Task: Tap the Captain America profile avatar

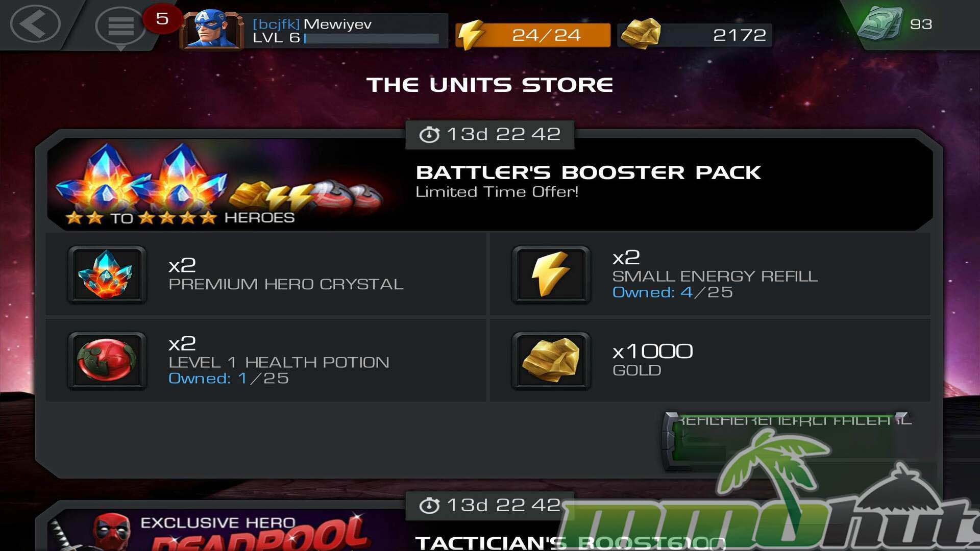Action: pos(211,30)
